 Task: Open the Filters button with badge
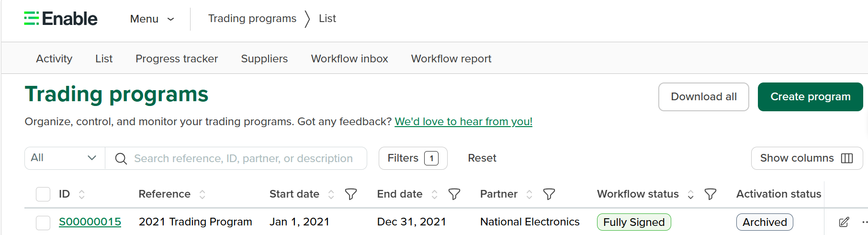(413, 158)
